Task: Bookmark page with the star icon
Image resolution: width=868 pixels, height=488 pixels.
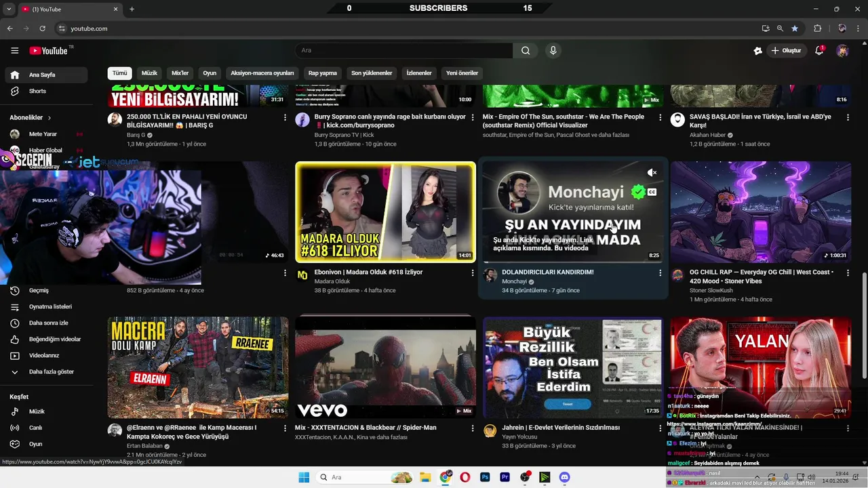Action: pos(795,28)
